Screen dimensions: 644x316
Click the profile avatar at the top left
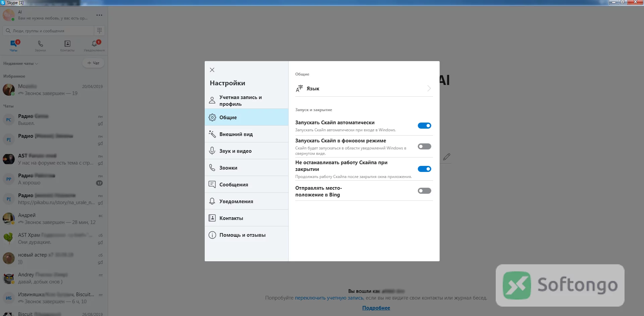tap(9, 15)
